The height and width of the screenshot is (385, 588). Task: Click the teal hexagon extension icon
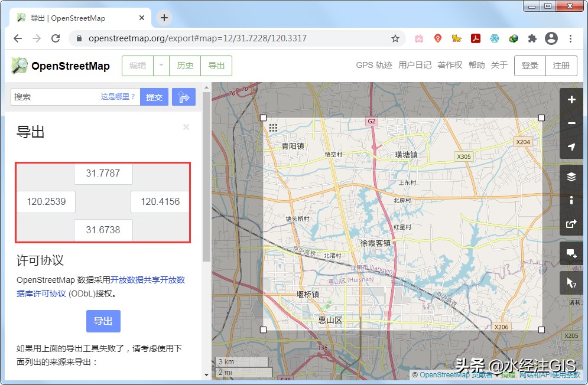click(x=495, y=38)
